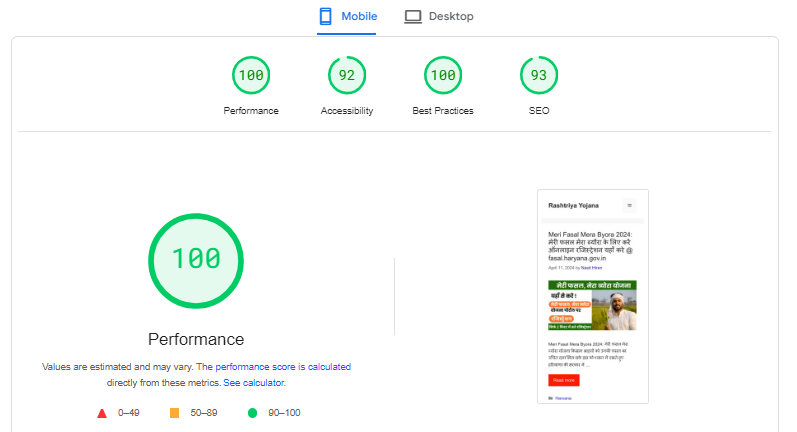This screenshot has width=797, height=432.
Task: Open hamburger menu in the screenshot preview
Action: 629,205
